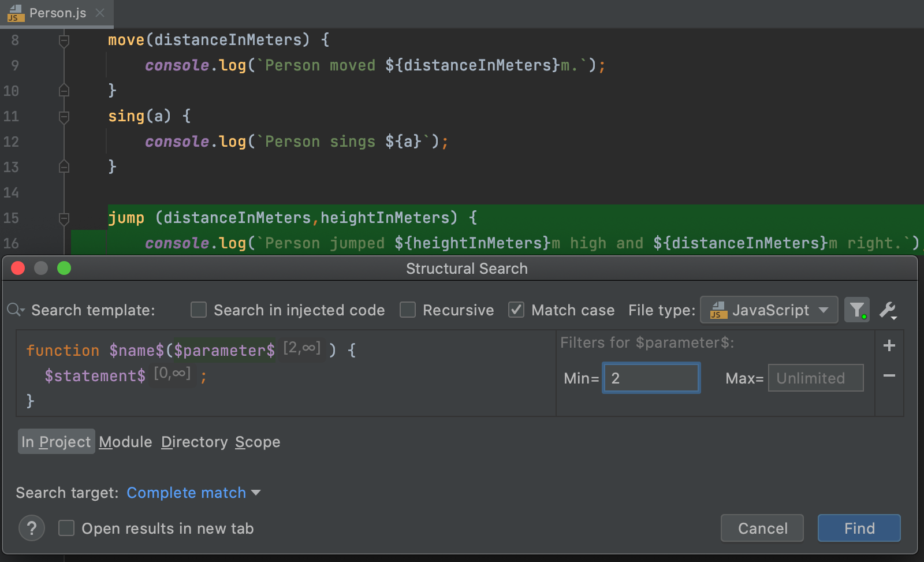Viewport: 924px width, 562px height.
Task: Click the search history magnifier icon
Action: coord(15,310)
